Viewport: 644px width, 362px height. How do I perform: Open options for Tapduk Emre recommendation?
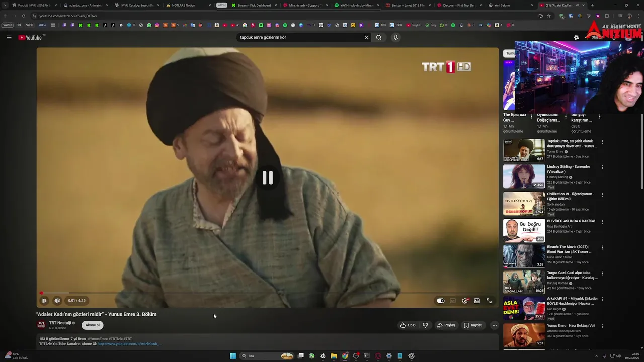pos(602,142)
